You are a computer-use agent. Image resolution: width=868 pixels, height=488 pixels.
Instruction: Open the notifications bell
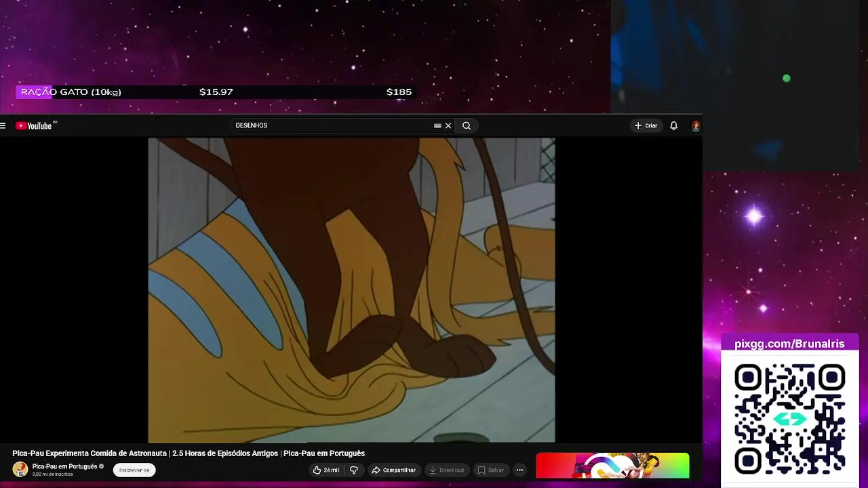[x=673, y=125]
